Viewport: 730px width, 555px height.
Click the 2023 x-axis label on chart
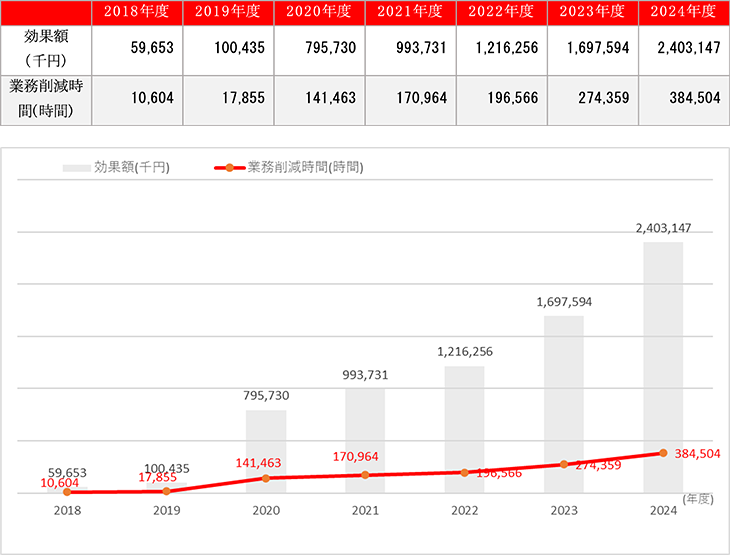(x=563, y=509)
